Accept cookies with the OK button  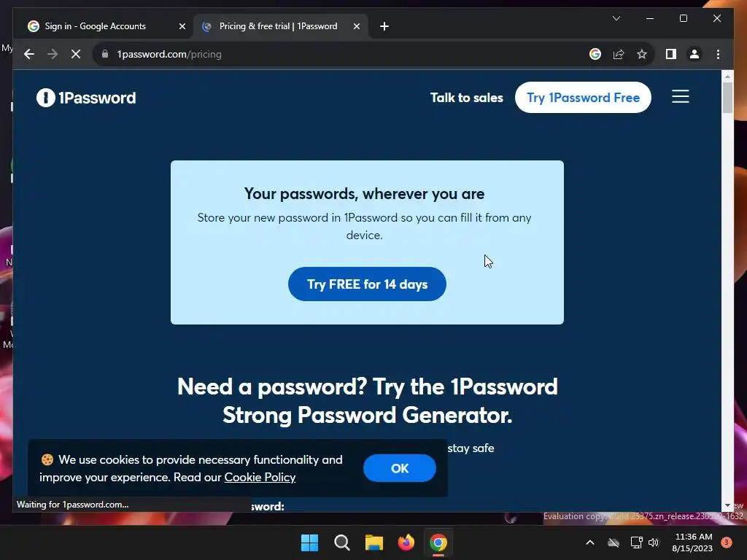point(399,468)
